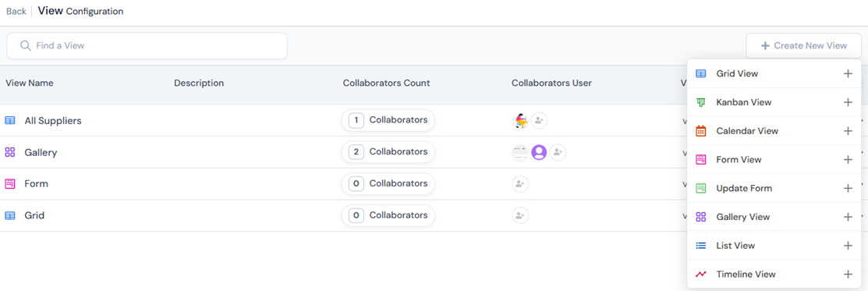Click the Calendar View icon in menu
The width and height of the screenshot is (868, 291).
pyautogui.click(x=701, y=131)
